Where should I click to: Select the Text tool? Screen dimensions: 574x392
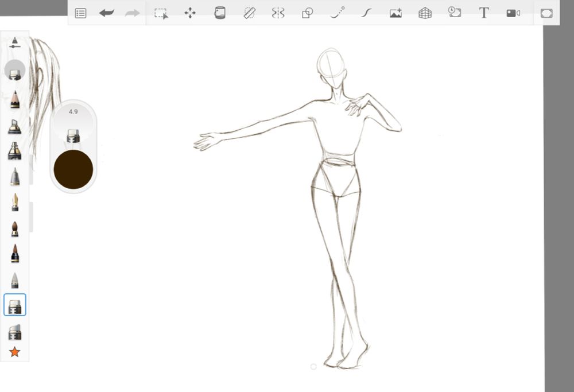click(484, 13)
